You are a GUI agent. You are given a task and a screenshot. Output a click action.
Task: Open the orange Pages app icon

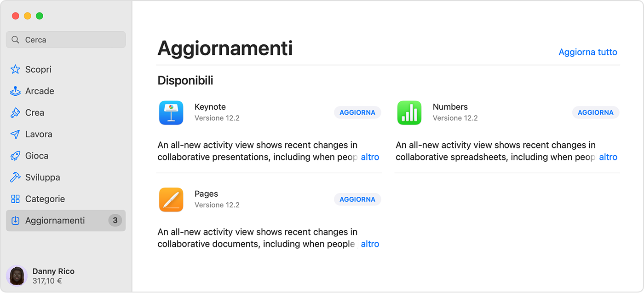tap(171, 199)
